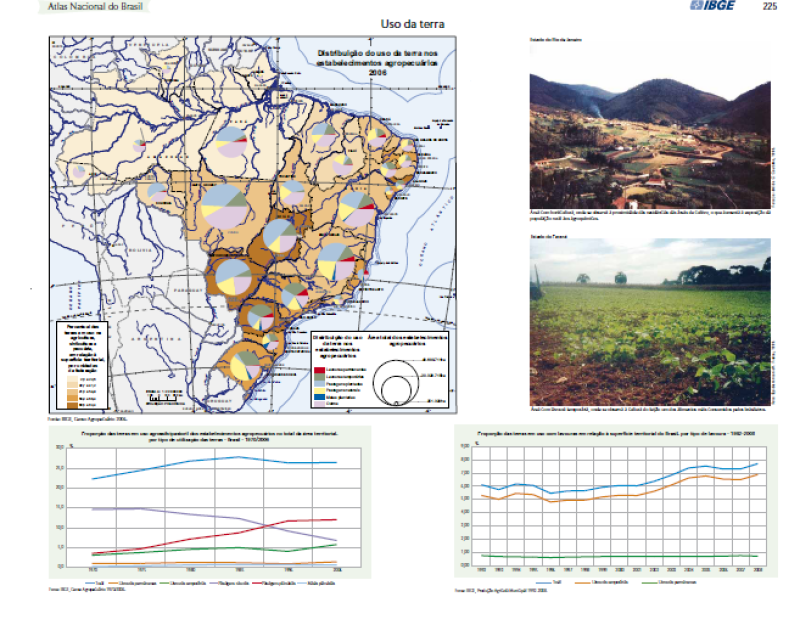Click the page number 225
800x625 pixels.
pos(770,6)
